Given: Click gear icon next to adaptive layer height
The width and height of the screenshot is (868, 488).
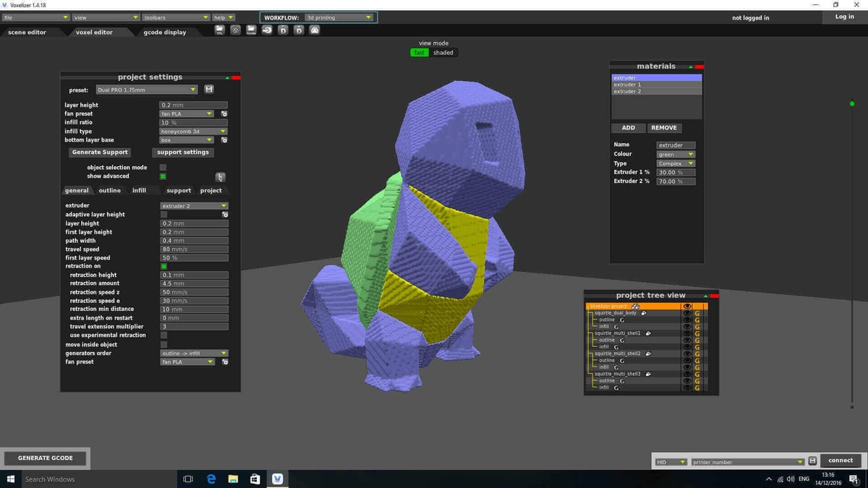Looking at the screenshot, I should click(225, 215).
